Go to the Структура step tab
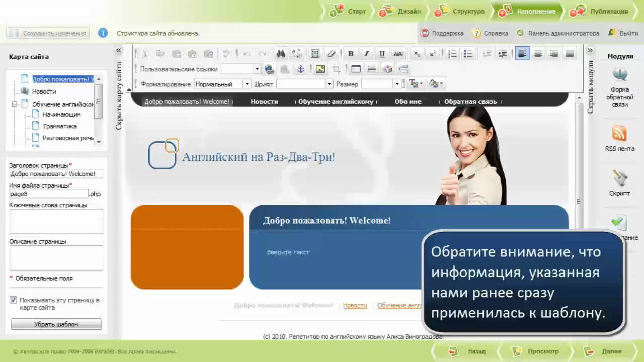Viewport: 644px width, 362px height. 460,11
